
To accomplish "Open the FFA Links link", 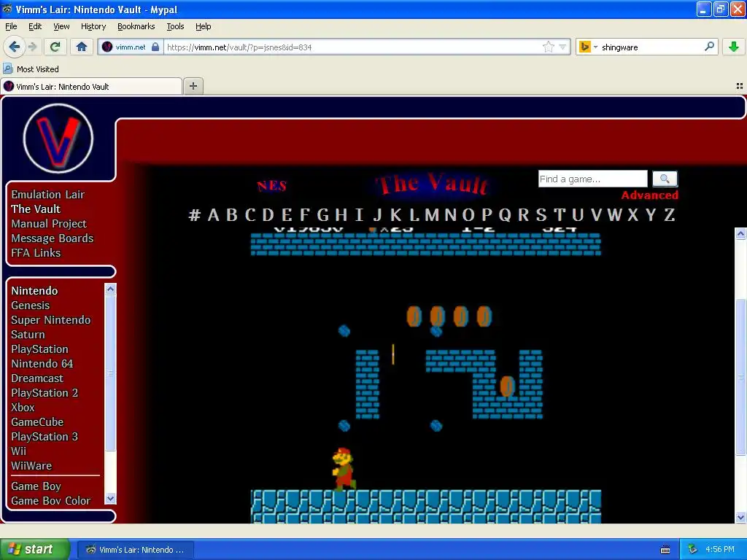I will pyautogui.click(x=36, y=253).
